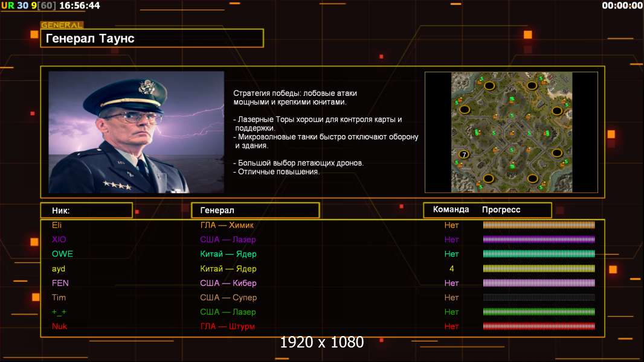Select player nickname +_+
644x362 pixels.
(x=59, y=312)
